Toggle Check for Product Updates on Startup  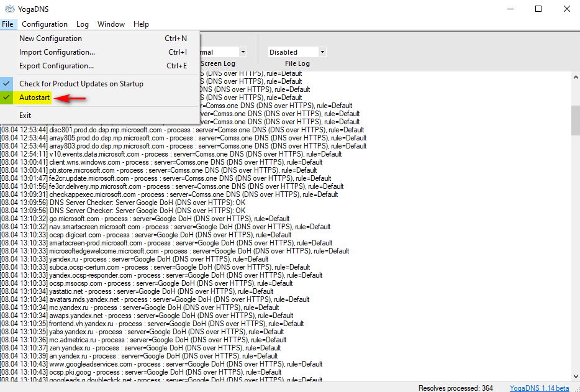(100, 84)
